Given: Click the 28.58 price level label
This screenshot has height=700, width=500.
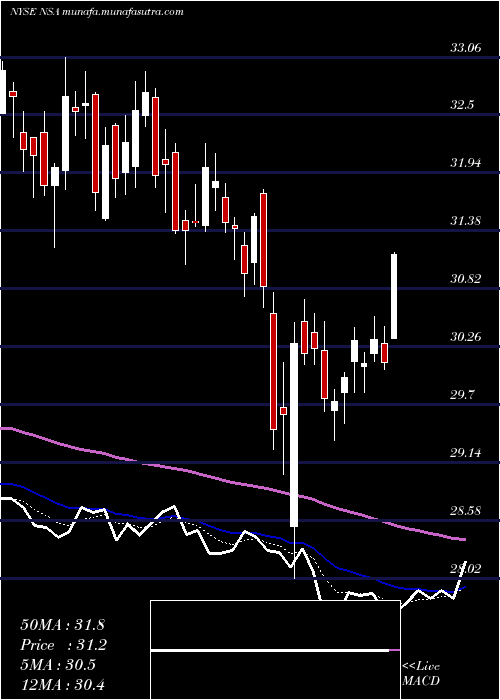Looking at the screenshot, I should pos(466,510).
